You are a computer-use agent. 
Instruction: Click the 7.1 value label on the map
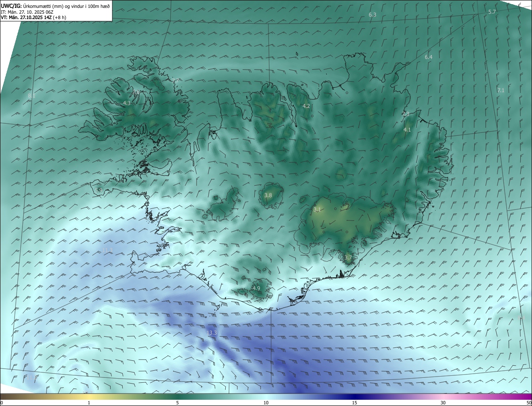pyautogui.click(x=500, y=90)
